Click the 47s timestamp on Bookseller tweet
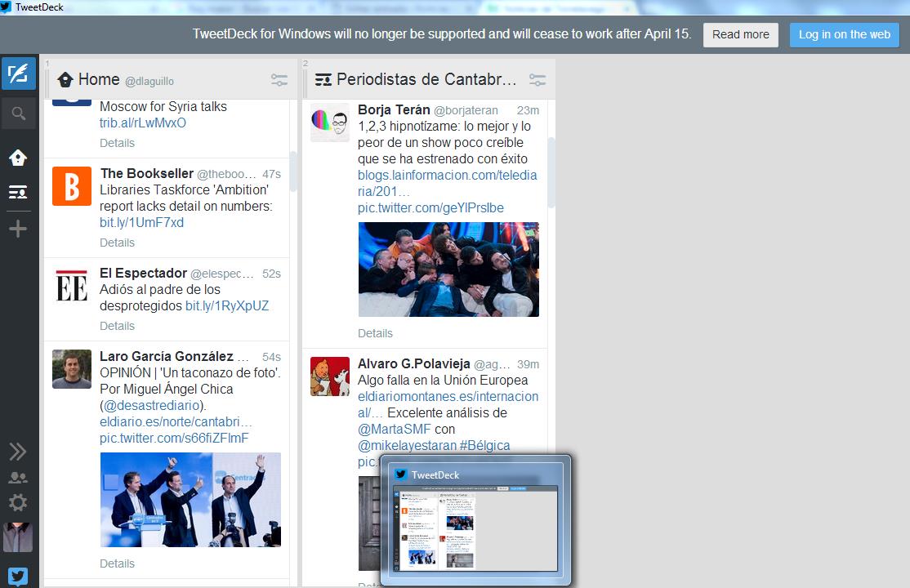The height and width of the screenshot is (588, 910). [x=271, y=174]
